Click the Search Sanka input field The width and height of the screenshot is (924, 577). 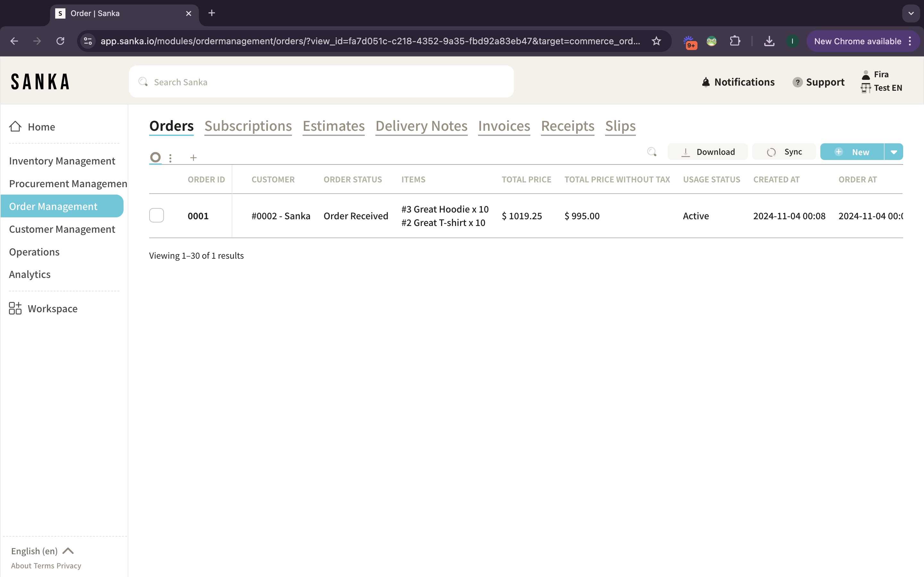click(321, 82)
